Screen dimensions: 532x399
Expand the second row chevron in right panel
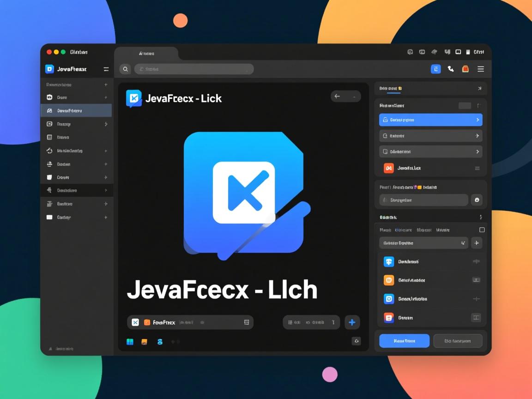478,135
